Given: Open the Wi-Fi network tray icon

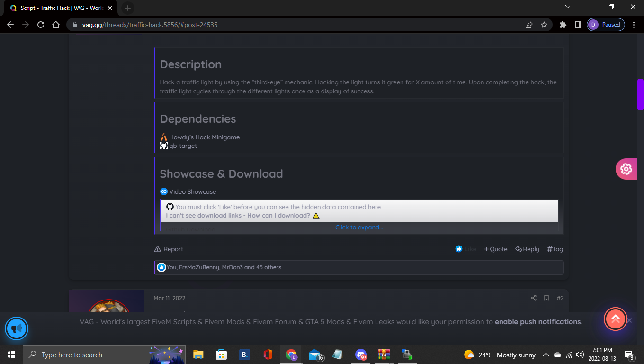Looking at the screenshot, I should click(x=569, y=355).
